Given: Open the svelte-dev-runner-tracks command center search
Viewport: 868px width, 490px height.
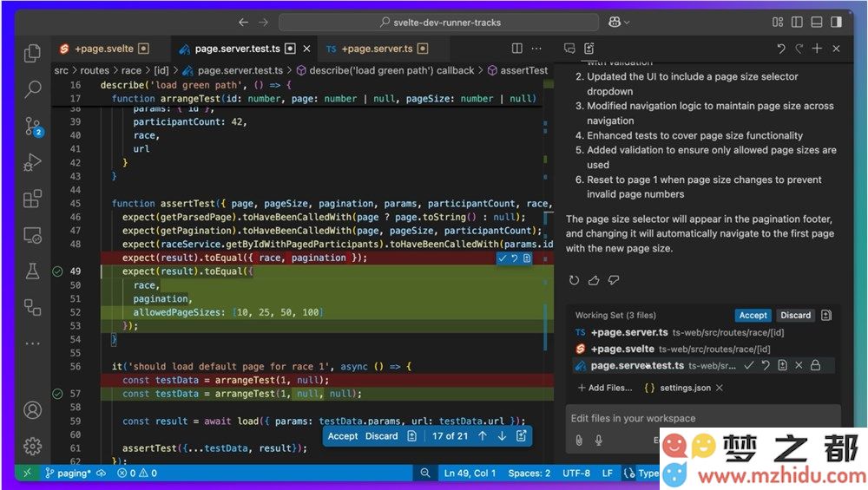Looking at the screenshot, I should (x=439, y=23).
